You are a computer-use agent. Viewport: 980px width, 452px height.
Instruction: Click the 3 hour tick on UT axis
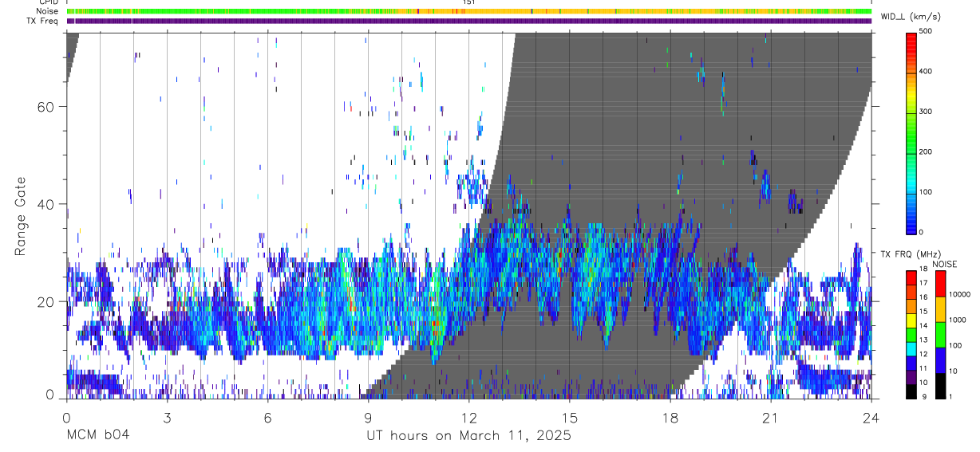point(167,416)
